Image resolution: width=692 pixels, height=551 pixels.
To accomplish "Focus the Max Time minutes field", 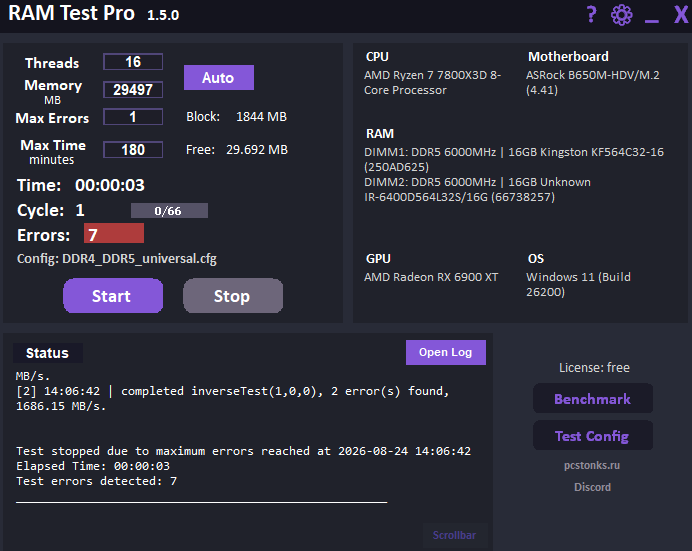I will (x=133, y=150).
